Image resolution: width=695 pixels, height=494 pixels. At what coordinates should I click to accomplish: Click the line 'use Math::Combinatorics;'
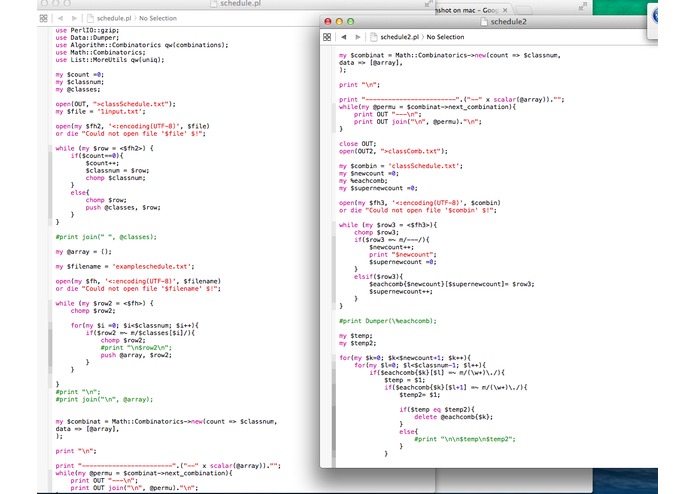coord(101,52)
